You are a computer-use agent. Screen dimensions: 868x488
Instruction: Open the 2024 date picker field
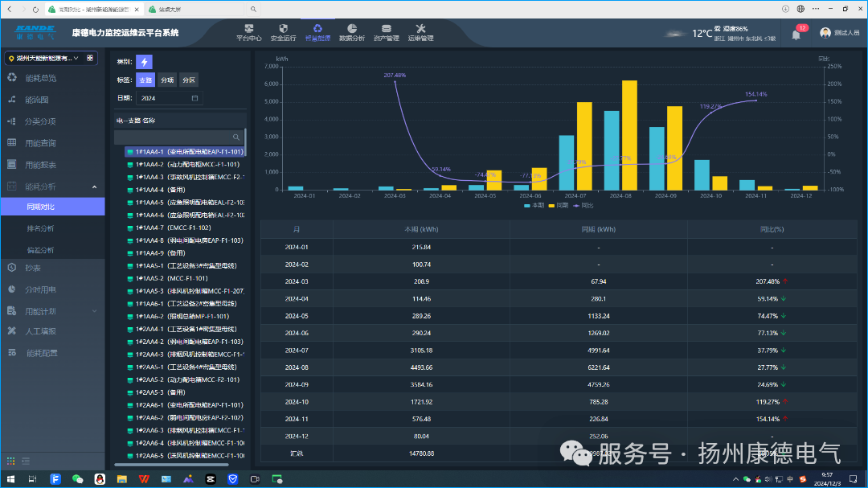click(169, 98)
